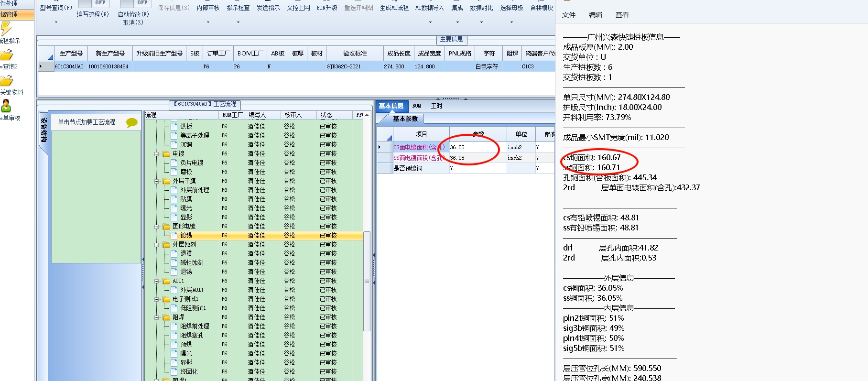Collapse the 电镀 tree node
868x381 pixels.
(157, 154)
